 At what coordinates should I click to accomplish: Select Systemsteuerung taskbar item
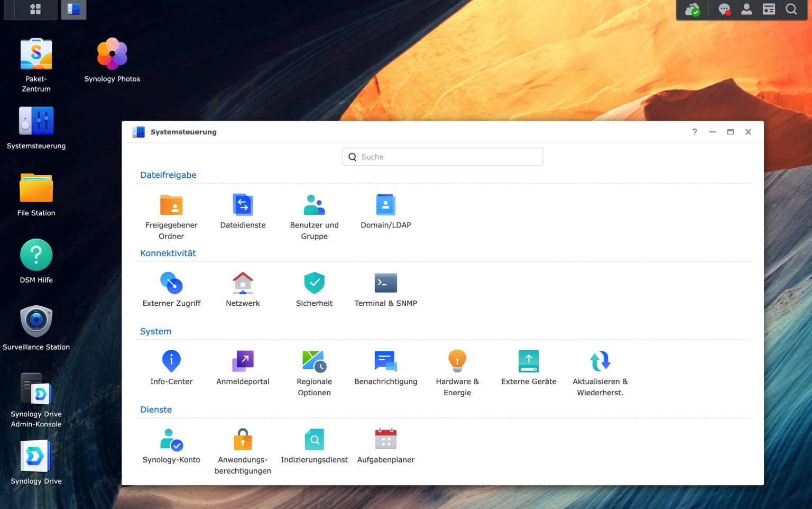(x=73, y=9)
